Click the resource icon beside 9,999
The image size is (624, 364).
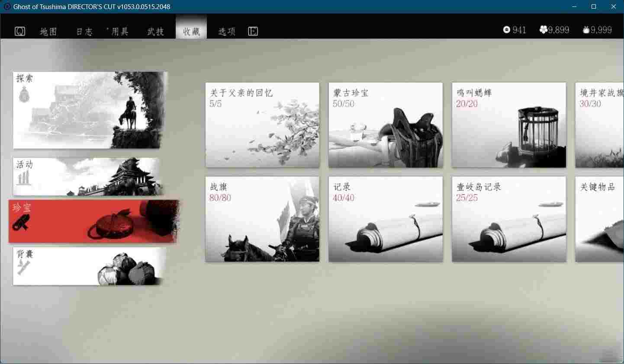coord(586,30)
